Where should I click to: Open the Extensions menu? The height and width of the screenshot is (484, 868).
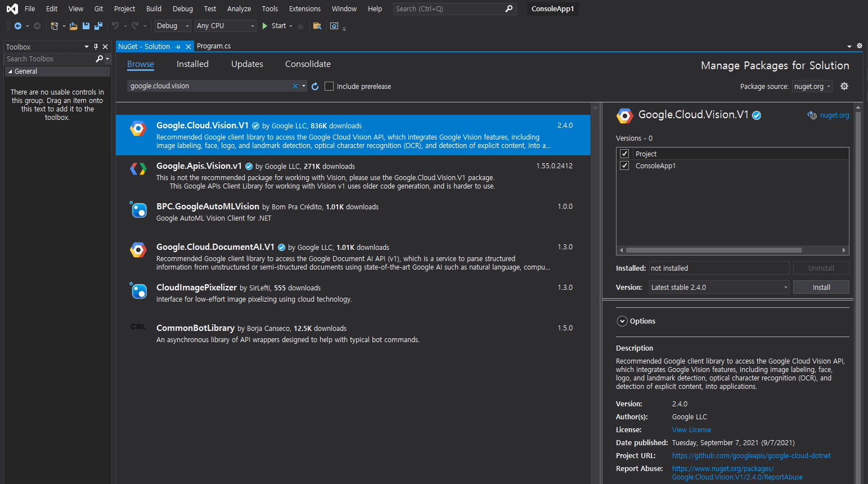pyautogui.click(x=305, y=8)
